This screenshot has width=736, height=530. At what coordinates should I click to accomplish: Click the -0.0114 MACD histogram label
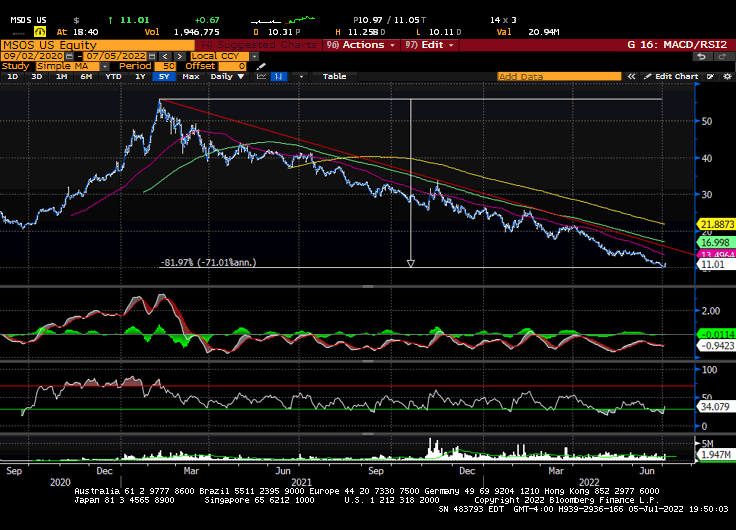pyautogui.click(x=717, y=334)
